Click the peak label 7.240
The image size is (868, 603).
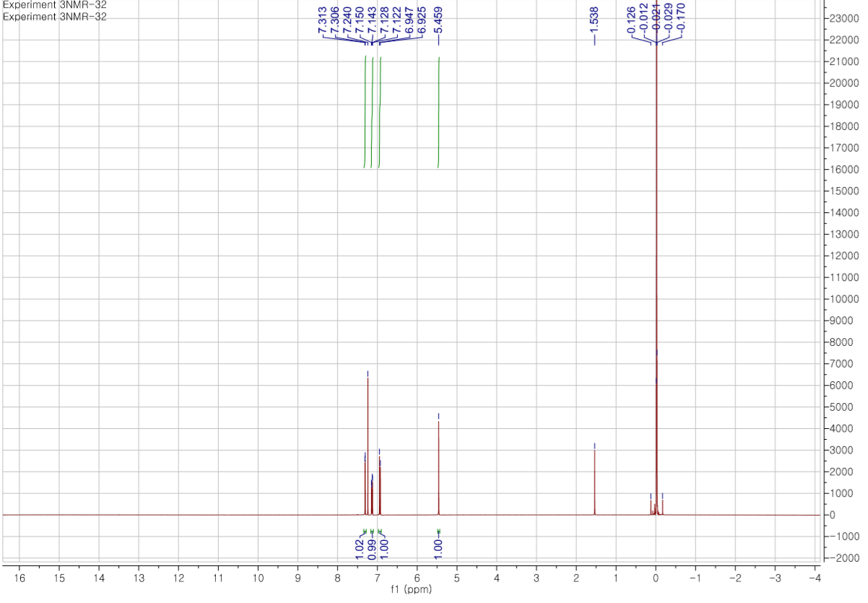click(347, 20)
